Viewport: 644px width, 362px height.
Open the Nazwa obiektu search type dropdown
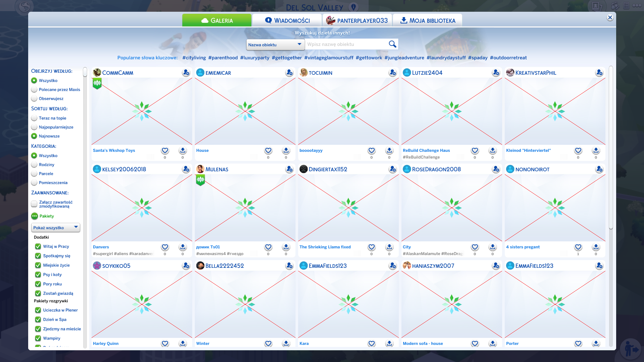[275, 45]
